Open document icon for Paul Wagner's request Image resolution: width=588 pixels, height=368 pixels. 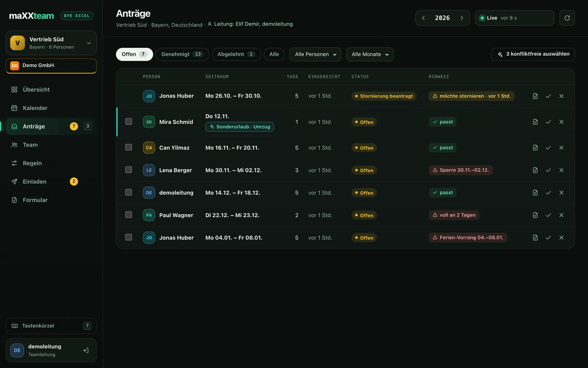point(535,215)
